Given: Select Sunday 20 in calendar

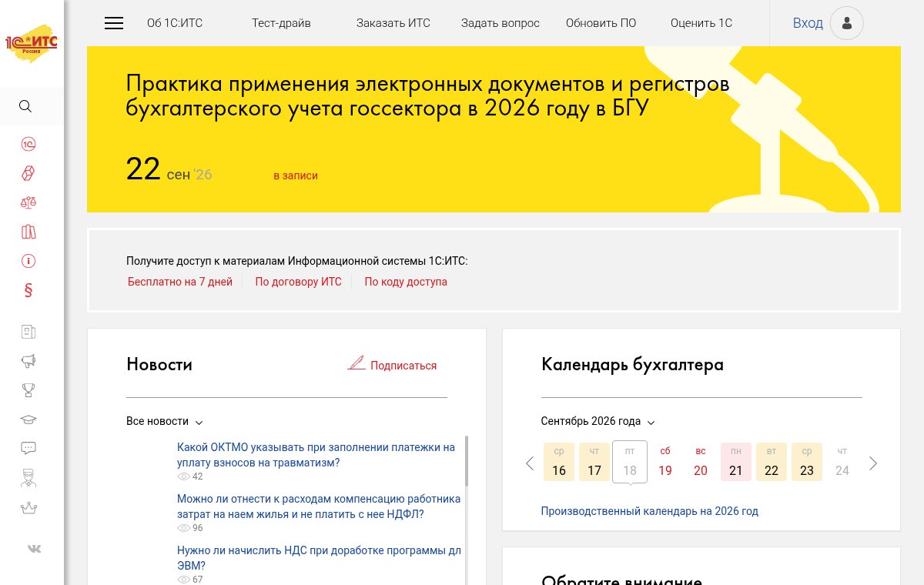Looking at the screenshot, I should click(x=701, y=462).
